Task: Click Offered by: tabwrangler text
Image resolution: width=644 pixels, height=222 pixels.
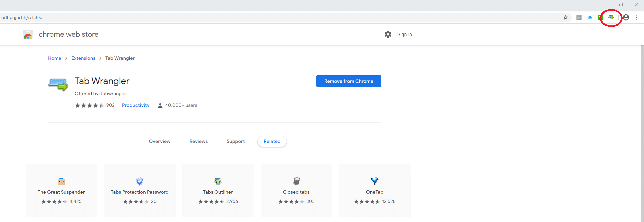Action: coord(101,93)
